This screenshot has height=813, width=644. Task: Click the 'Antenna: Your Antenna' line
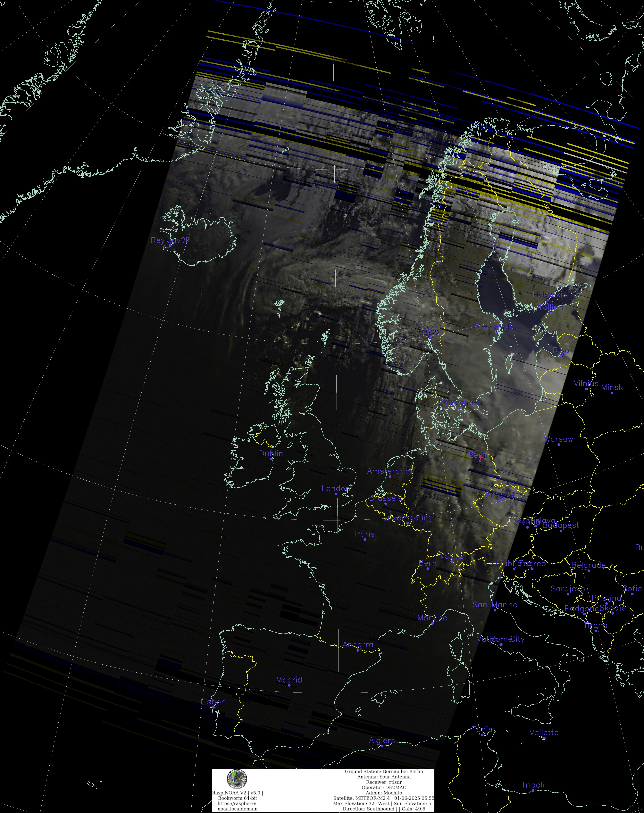point(384,777)
